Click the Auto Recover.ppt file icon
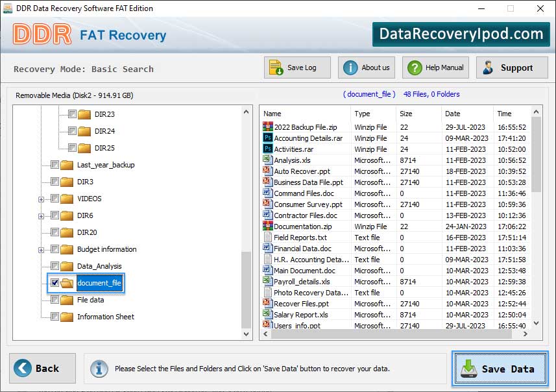 click(268, 171)
